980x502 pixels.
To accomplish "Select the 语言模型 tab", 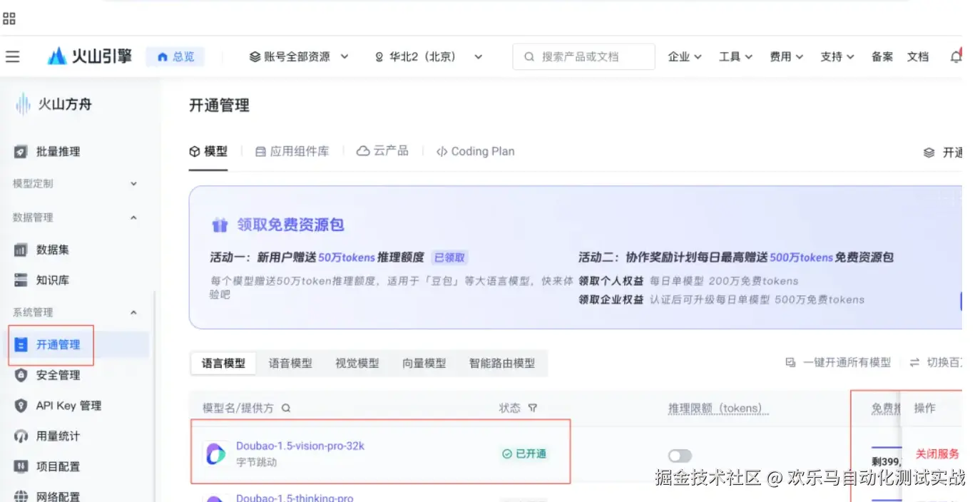I will (223, 363).
